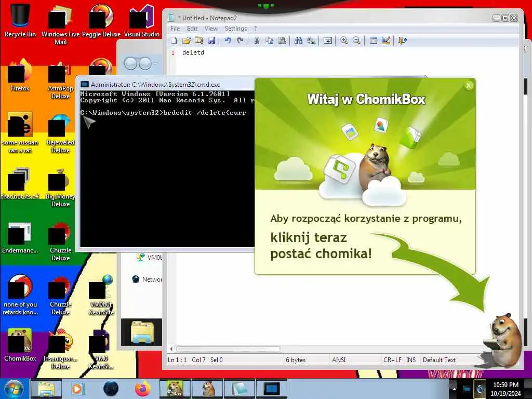Click the 'deletd' text line in Notepad2
Screen dimensions: 532x399
(193, 52)
